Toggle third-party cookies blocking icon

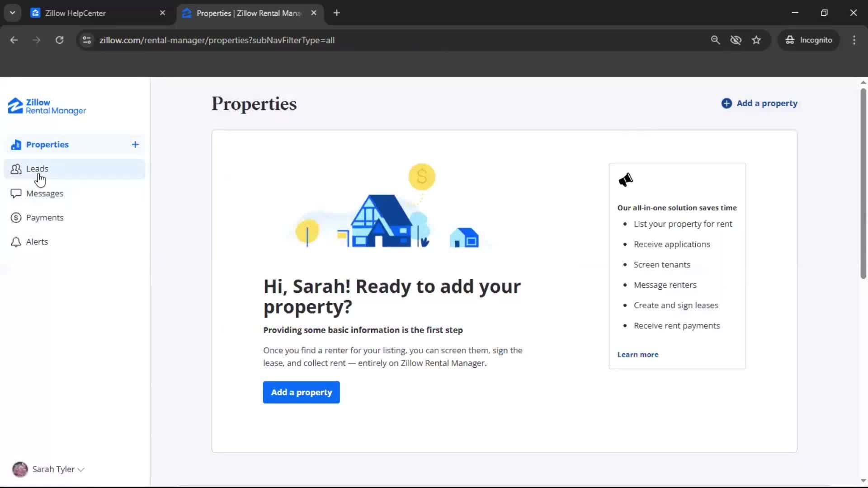[736, 40]
